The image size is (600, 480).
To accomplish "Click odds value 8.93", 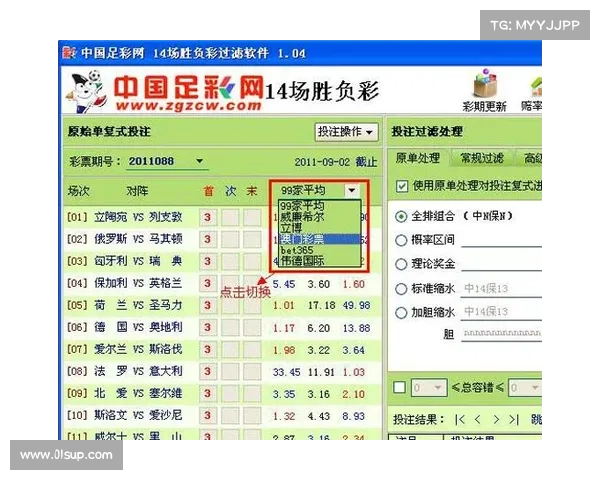I will click(353, 416).
